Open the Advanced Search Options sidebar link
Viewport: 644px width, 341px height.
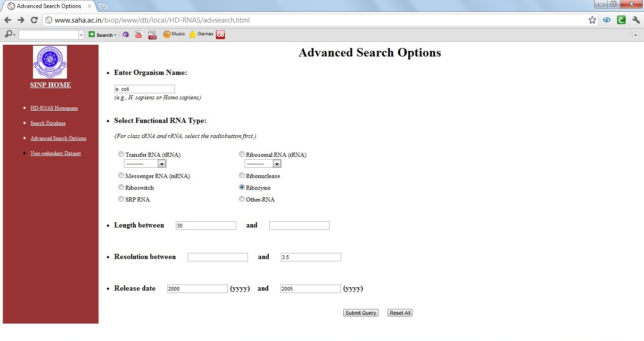point(58,138)
